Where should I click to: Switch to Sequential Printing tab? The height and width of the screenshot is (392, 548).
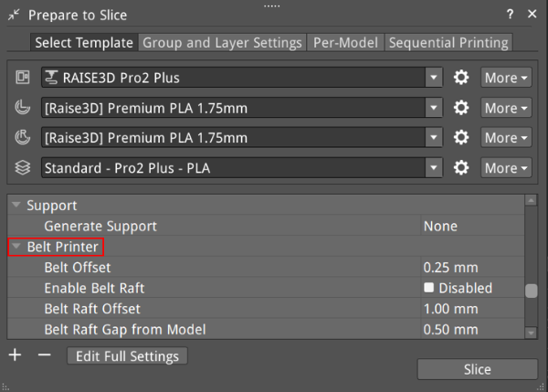tap(448, 43)
